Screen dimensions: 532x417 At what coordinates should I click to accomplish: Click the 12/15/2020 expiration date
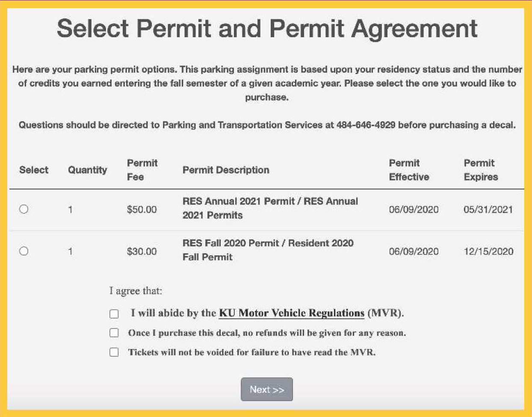(488, 251)
